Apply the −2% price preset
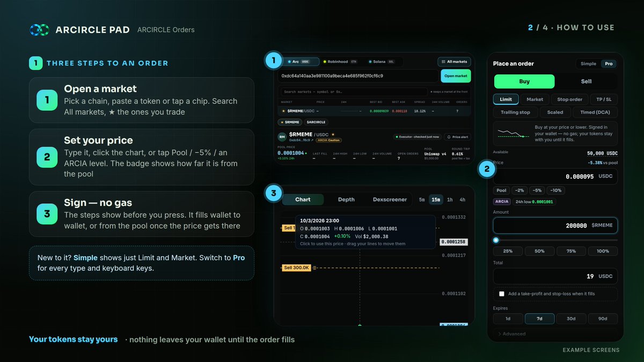Screen dimensions: 644x362 519,190
